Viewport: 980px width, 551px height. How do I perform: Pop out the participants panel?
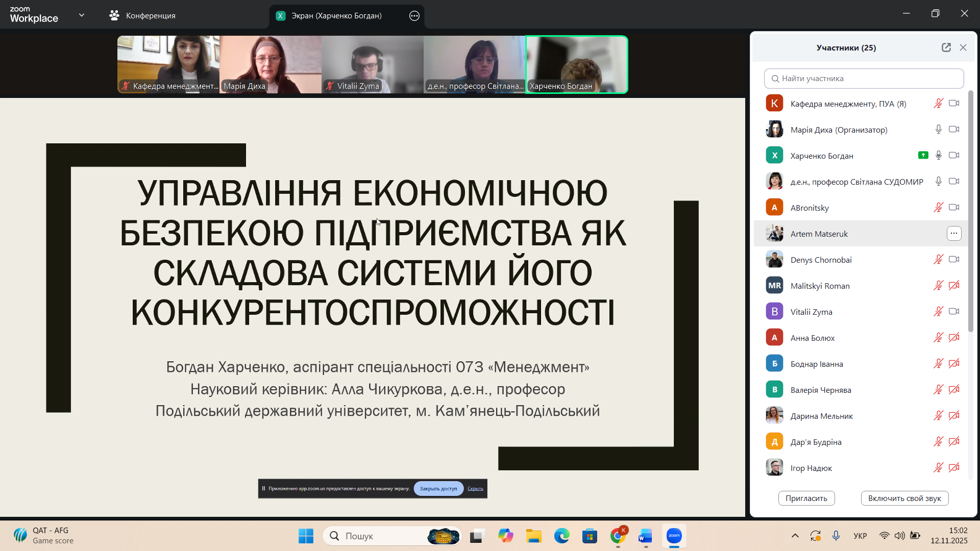pos(946,47)
